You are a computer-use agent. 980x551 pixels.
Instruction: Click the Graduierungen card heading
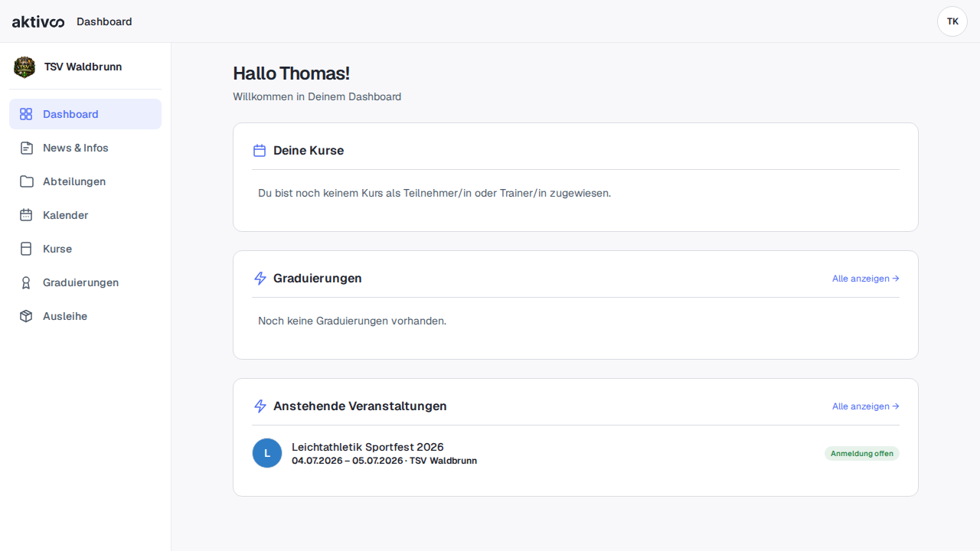[318, 279]
